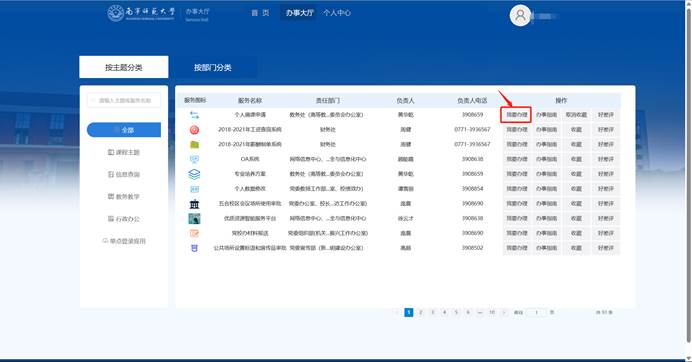Select the 行政办公 category in sidebar
692x362 pixels.
tap(124, 219)
